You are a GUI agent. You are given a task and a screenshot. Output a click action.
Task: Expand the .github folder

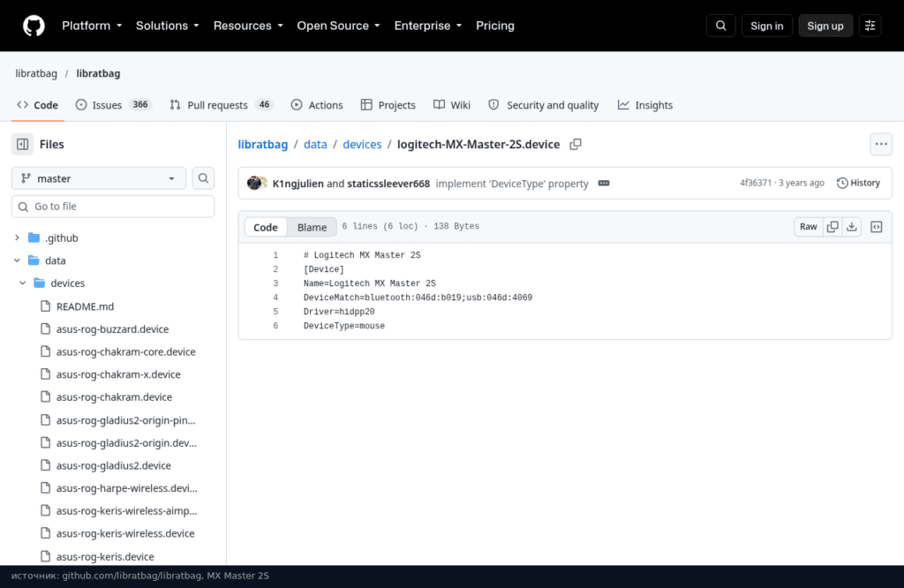pos(18,237)
